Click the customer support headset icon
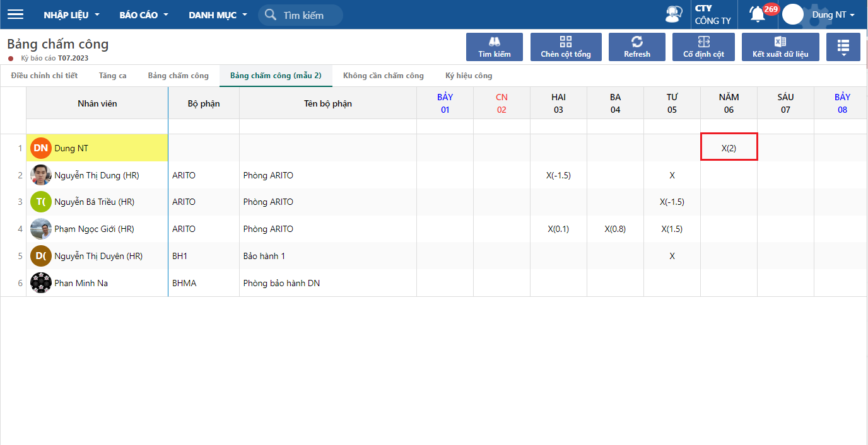868x445 pixels. (674, 14)
